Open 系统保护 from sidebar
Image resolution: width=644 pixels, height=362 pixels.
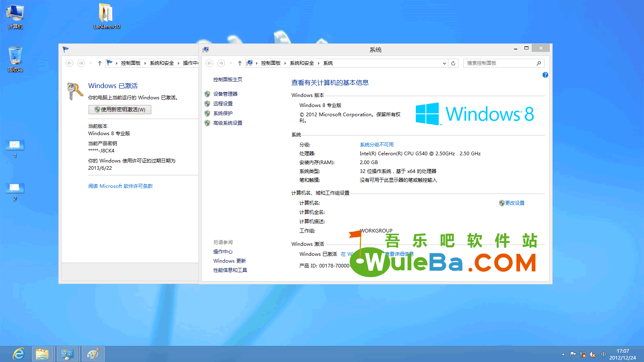(223, 113)
